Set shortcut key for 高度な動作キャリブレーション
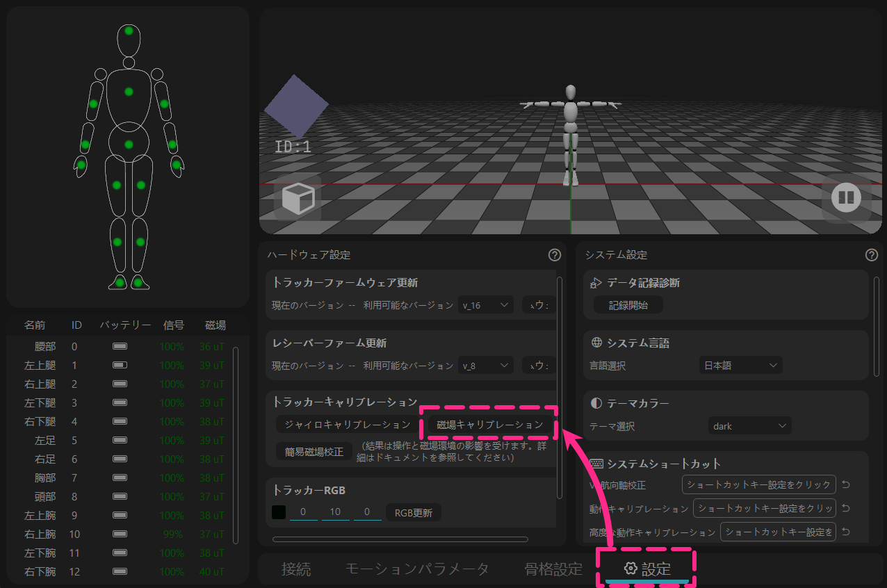The width and height of the screenshot is (887, 588). coord(778,532)
